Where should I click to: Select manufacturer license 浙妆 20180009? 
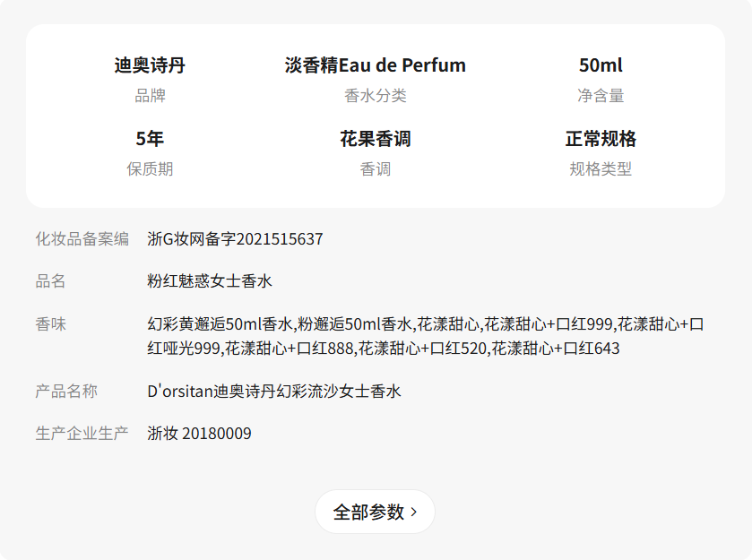pos(199,434)
